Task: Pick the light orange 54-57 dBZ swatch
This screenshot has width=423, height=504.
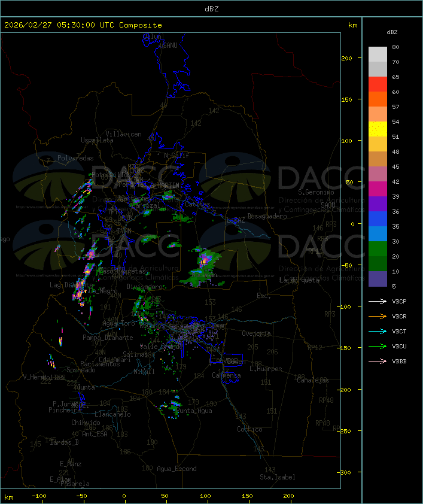Action: [378, 114]
